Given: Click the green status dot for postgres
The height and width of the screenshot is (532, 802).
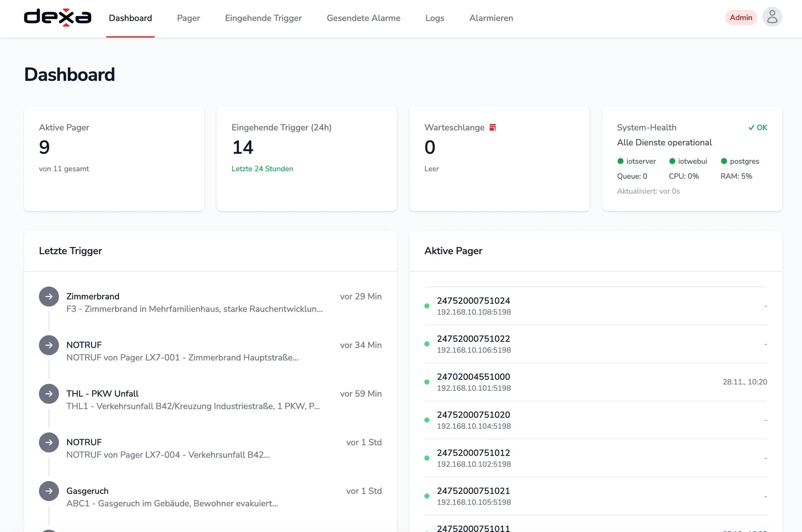Looking at the screenshot, I should (724, 161).
